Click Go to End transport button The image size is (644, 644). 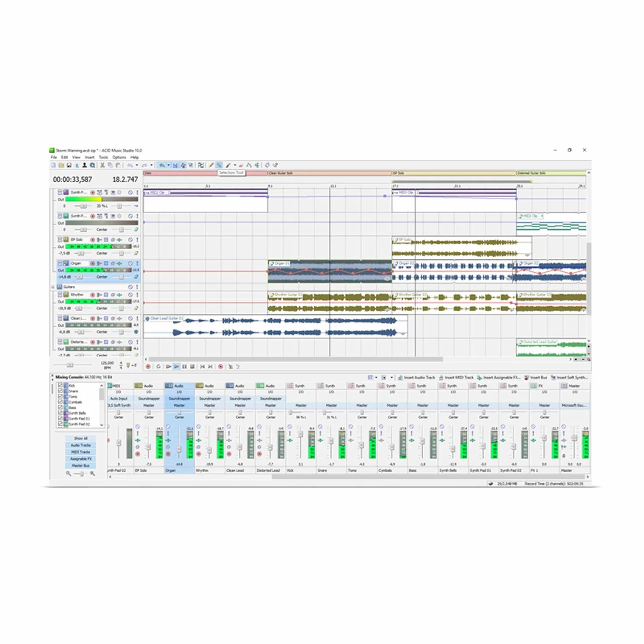(x=210, y=366)
